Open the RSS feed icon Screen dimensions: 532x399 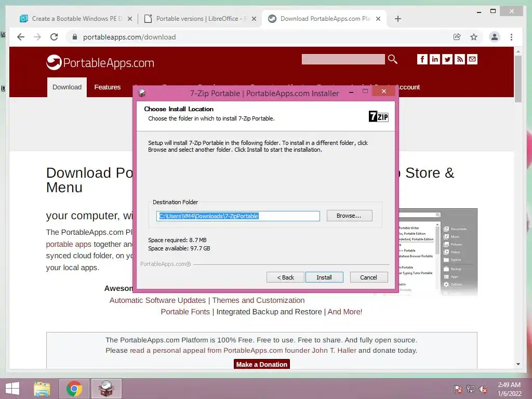[460, 59]
